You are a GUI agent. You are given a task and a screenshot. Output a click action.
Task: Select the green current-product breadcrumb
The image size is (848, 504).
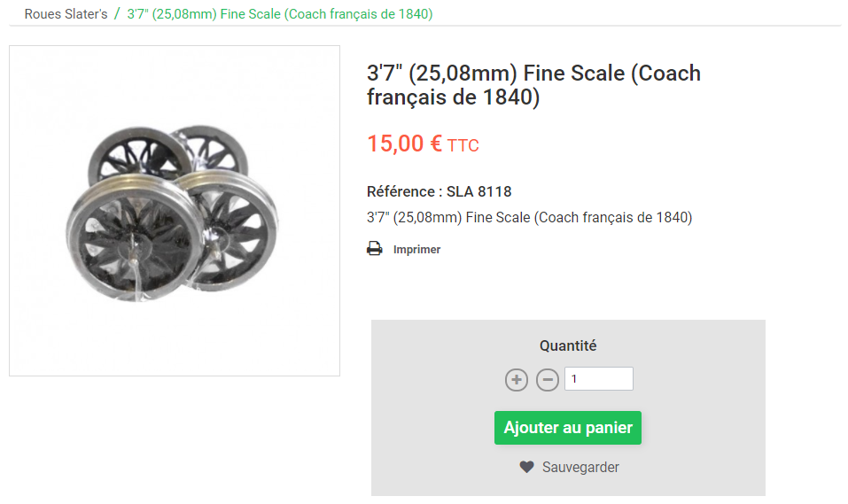[x=280, y=14]
